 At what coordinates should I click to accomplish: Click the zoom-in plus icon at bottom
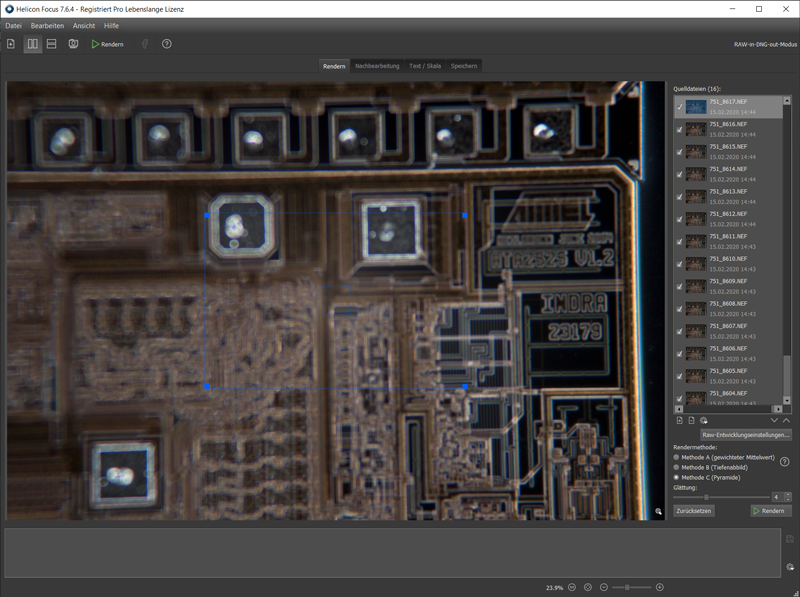659,587
